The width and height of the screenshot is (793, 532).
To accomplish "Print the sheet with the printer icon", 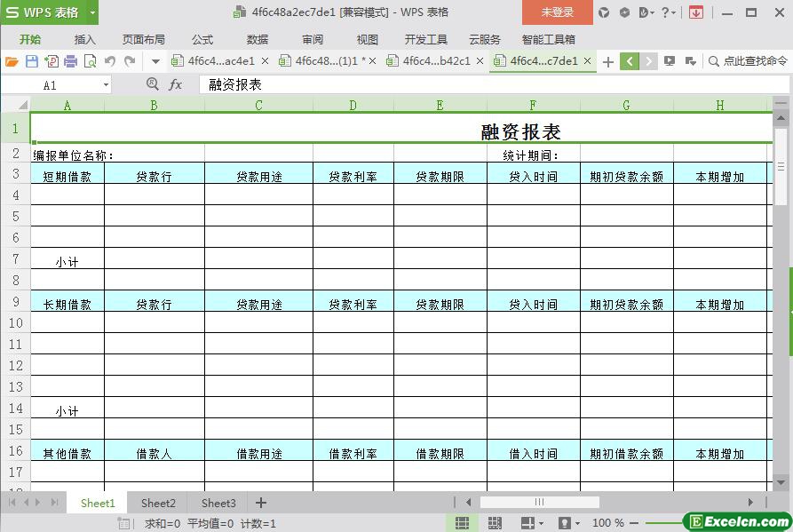I will [70, 61].
